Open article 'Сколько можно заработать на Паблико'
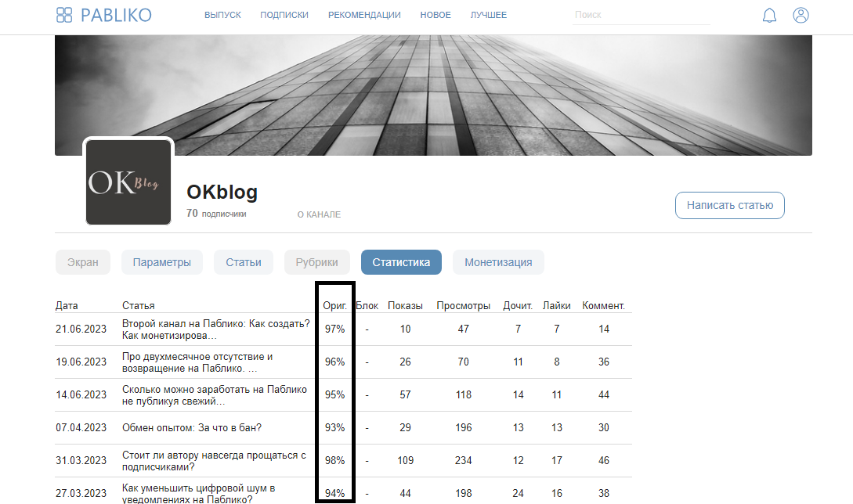This screenshot has height=504, width=853. [215, 395]
